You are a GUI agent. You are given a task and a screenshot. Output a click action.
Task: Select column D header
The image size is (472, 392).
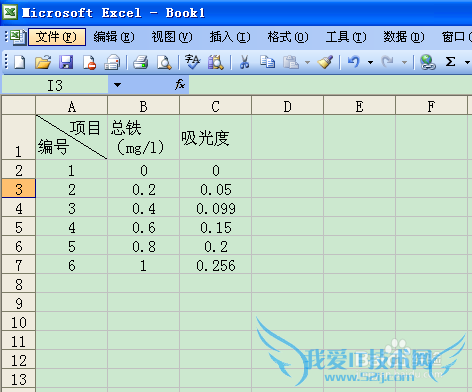[x=288, y=106]
